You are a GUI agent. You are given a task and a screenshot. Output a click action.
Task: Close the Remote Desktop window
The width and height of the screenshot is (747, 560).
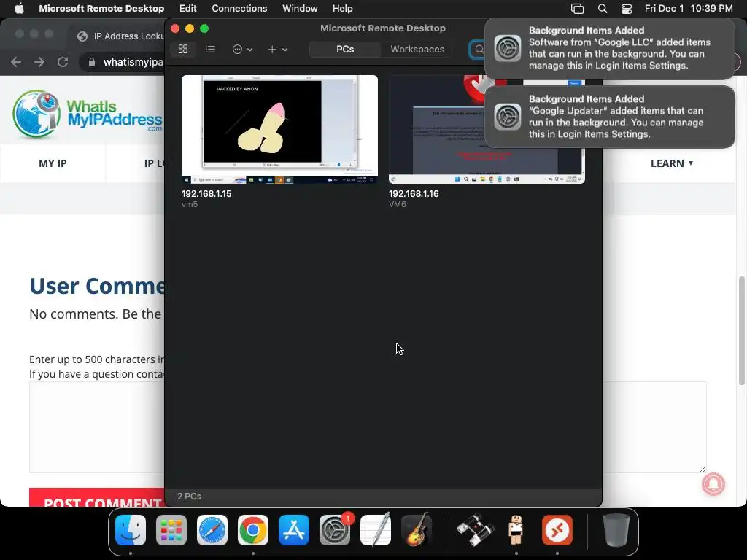point(175,28)
